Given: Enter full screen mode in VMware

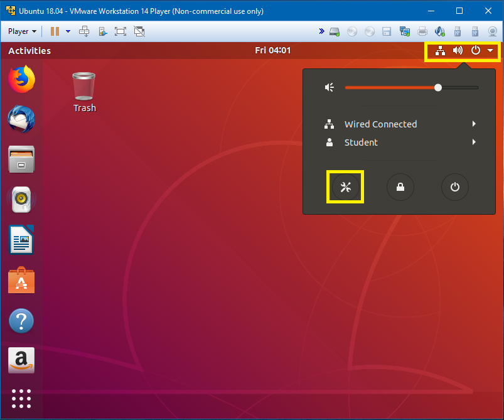Looking at the screenshot, I should (121, 31).
